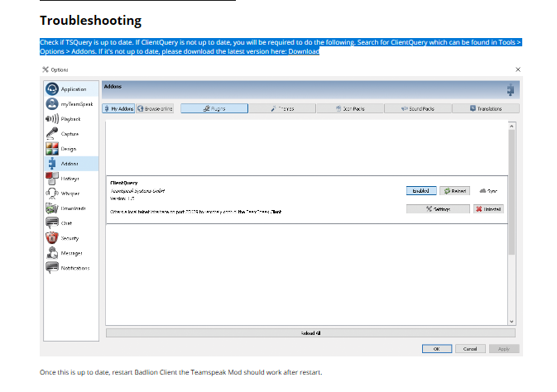The width and height of the screenshot is (557, 392).
Task: Select the Plugins tab
Action: (214, 108)
